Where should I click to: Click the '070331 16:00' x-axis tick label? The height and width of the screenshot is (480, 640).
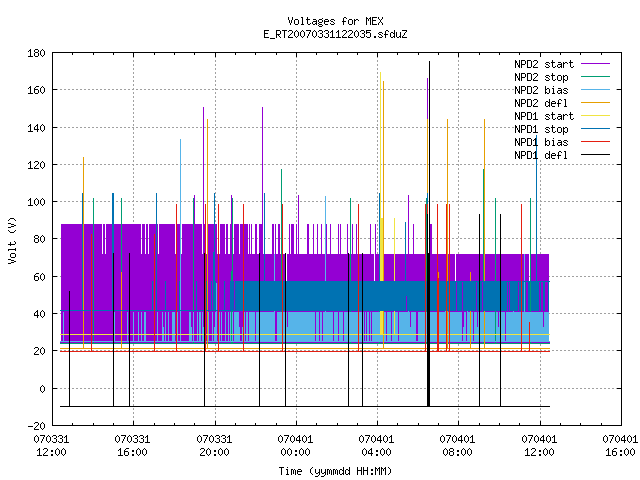(x=132, y=446)
